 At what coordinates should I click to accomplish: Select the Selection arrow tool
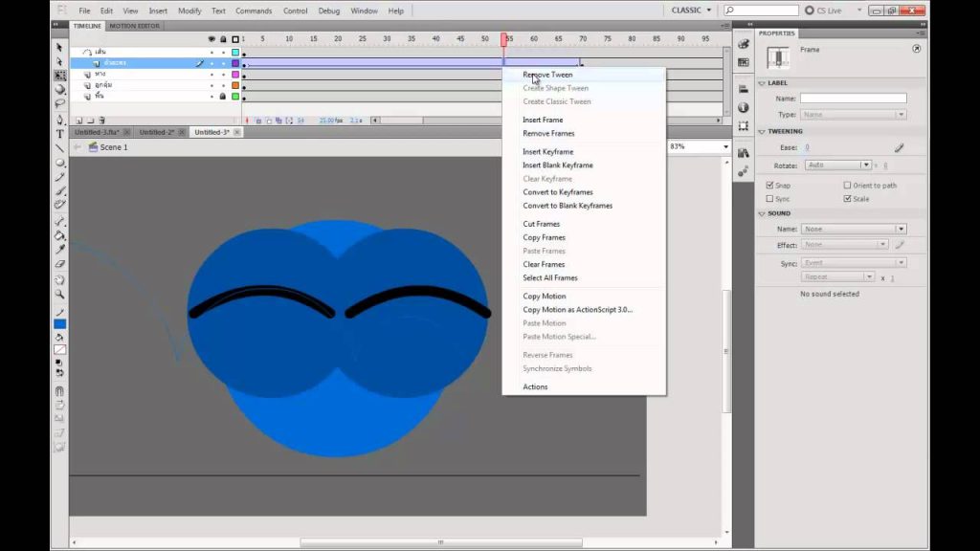[59, 48]
